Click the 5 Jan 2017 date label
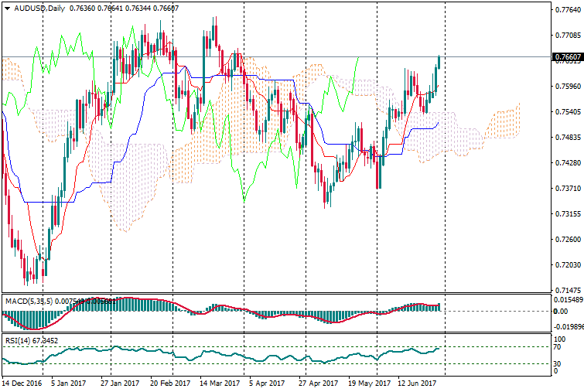Image resolution: width=584 pixels, height=392 pixels. (66, 383)
